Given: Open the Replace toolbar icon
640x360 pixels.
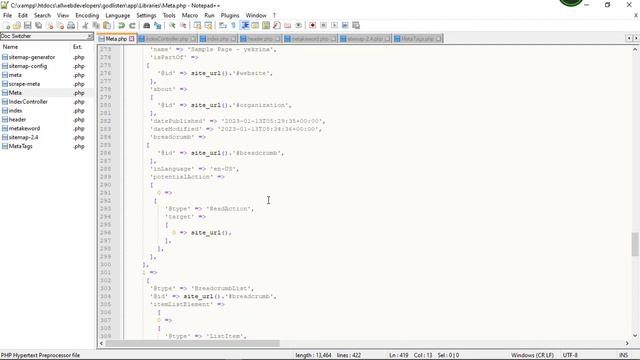Looking at the screenshot, I should point(157,25).
